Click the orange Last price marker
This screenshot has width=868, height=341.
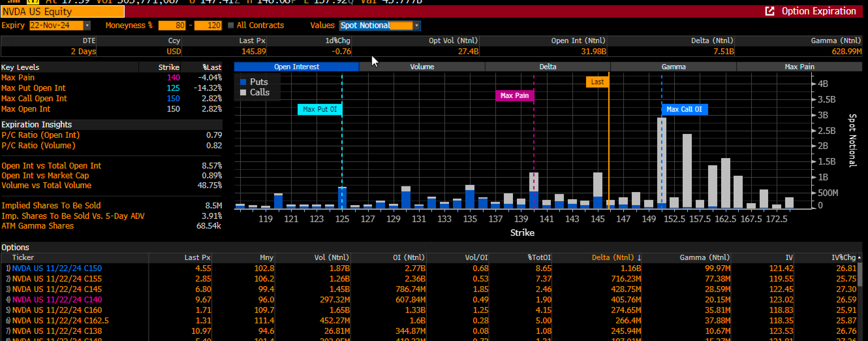pos(597,82)
